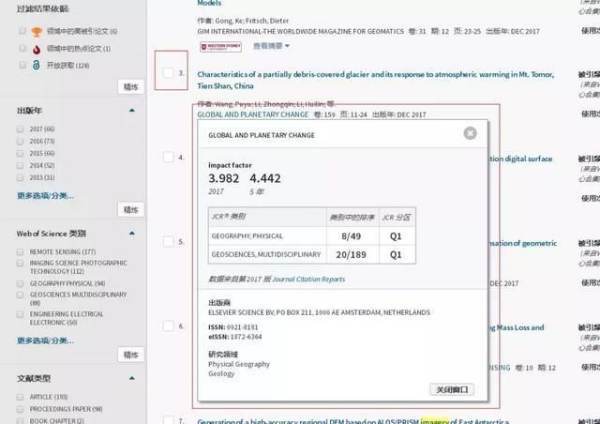600x424 pixels.
Task: Click the 20/189 rank cell
Action: point(351,254)
